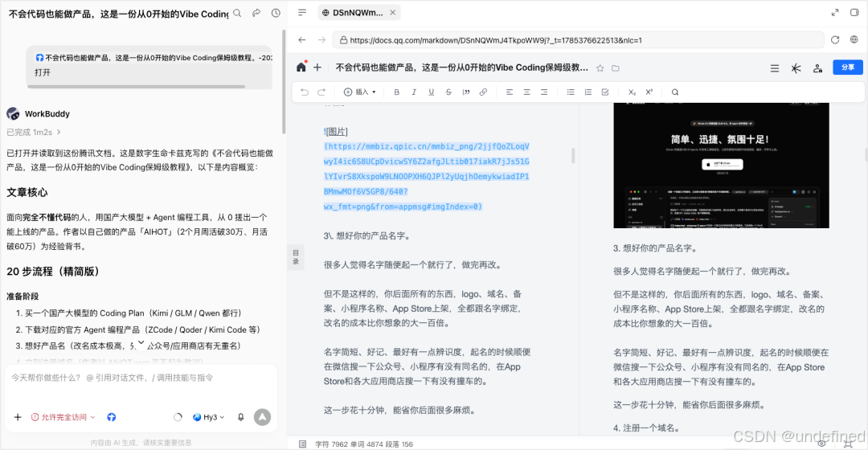Open the 插入 insert dropdown

pos(360,92)
